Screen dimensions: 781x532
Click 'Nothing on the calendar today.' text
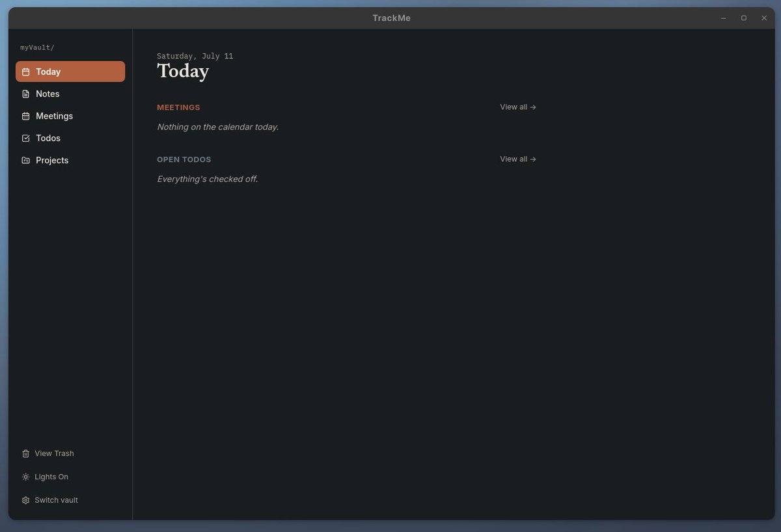point(217,127)
